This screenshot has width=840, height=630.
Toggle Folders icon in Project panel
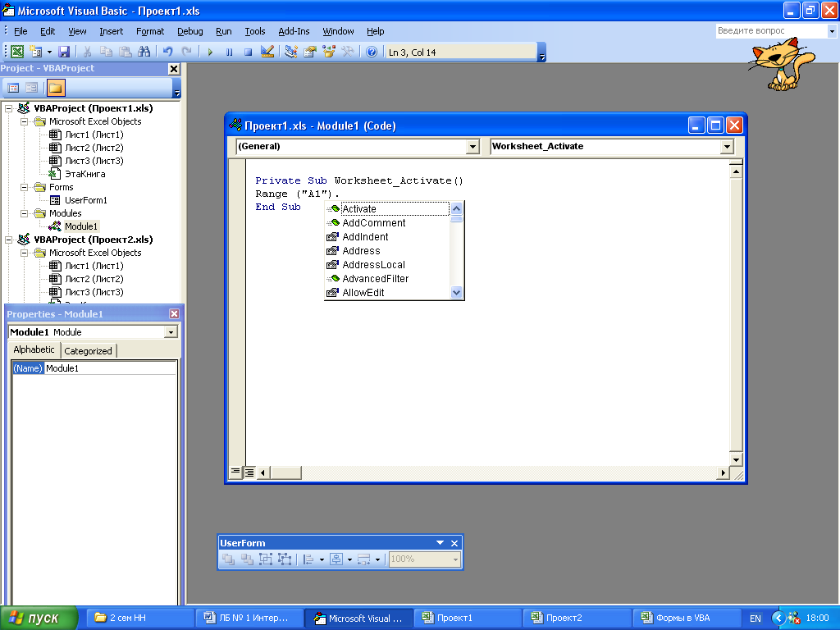click(55, 87)
